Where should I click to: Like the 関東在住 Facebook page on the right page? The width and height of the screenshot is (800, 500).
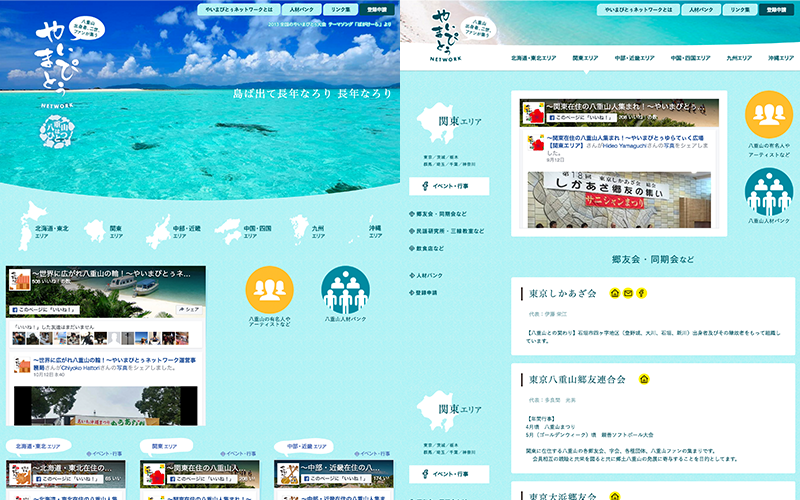click(581, 118)
